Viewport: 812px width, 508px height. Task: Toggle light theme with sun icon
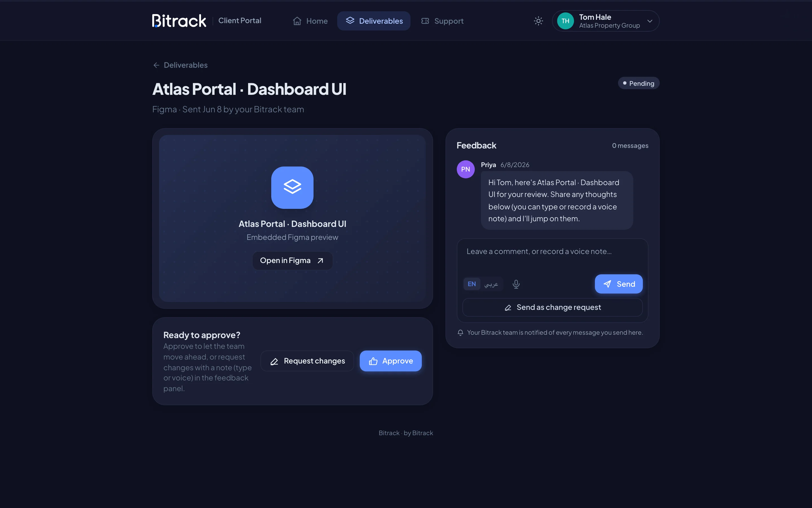[538, 21]
